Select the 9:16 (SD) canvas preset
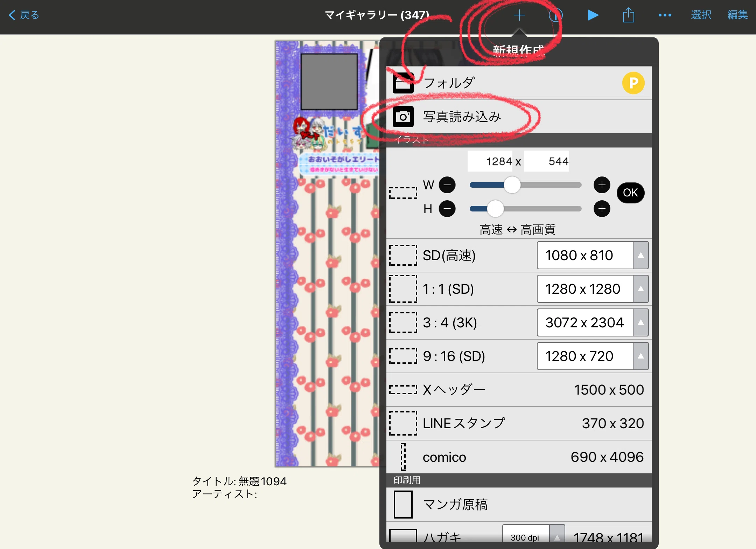The width and height of the screenshot is (756, 549). 519,356
